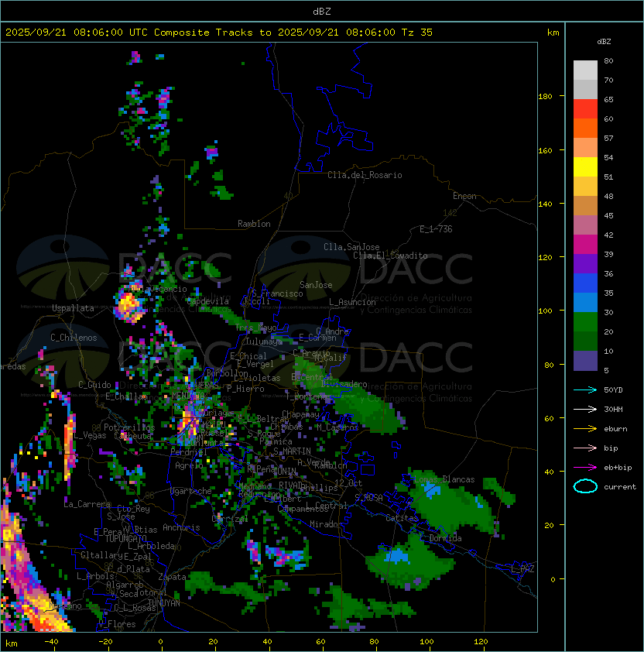This screenshot has height=652, width=644.
Task: Click the eburn yellow arrow legend icon
Action: (x=585, y=429)
